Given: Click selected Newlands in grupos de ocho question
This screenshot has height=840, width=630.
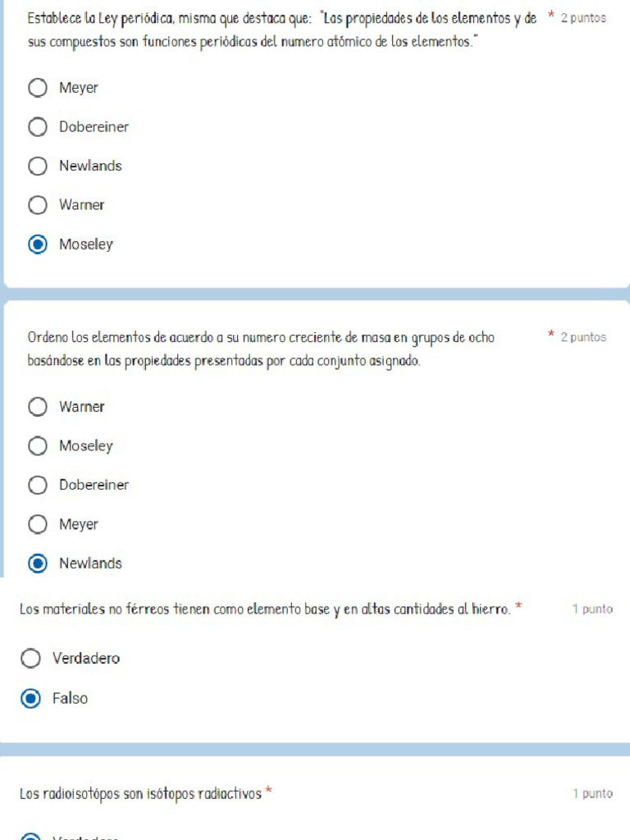Looking at the screenshot, I should coord(38,564).
